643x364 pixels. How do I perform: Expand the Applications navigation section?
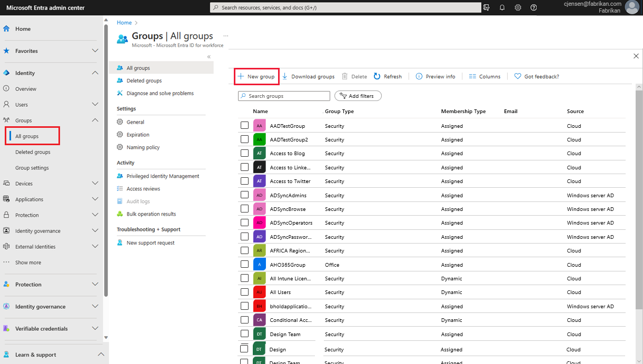[95, 199]
